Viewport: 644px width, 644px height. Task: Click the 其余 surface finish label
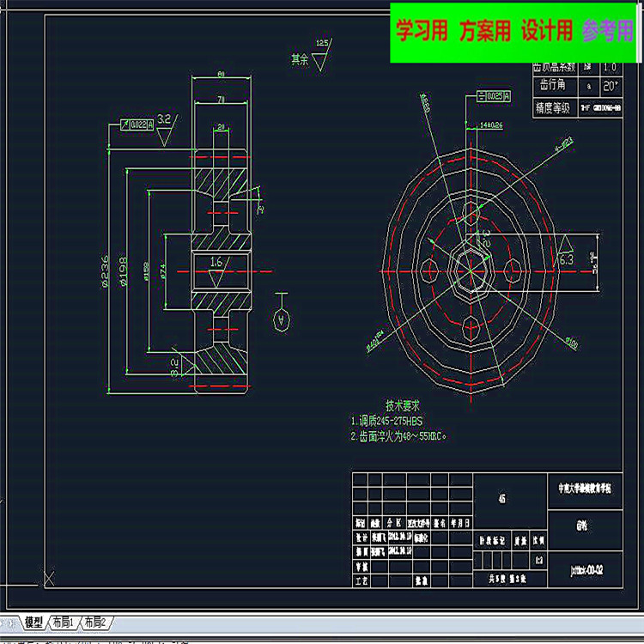300,59
